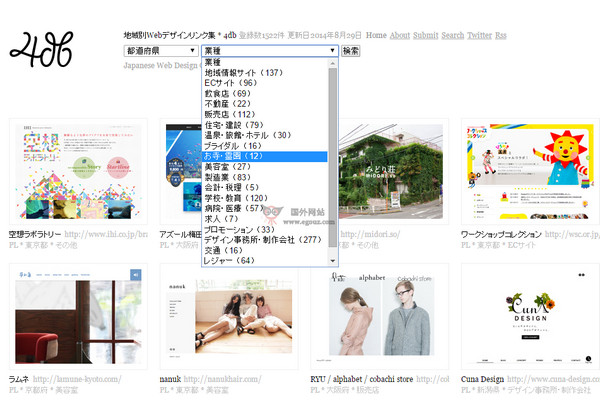Visit the Twitter link
The width and height of the screenshot is (600, 408).
[x=479, y=35]
